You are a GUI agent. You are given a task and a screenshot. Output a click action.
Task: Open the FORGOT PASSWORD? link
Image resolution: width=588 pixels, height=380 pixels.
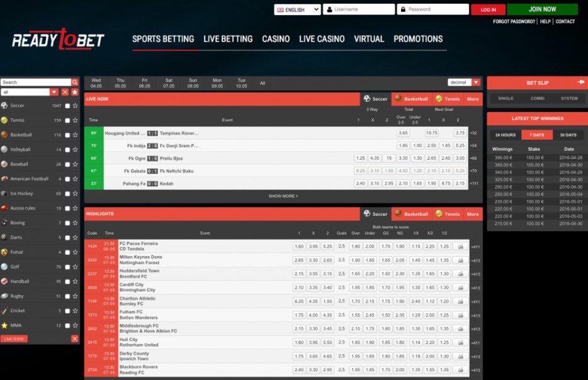(x=514, y=22)
